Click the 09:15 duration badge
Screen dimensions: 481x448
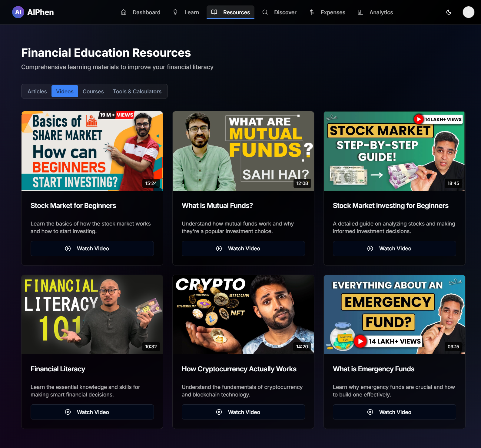point(453,346)
